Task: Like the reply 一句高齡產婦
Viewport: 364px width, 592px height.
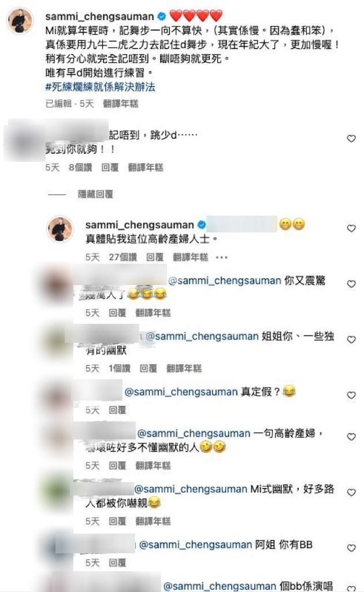Action: pyautogui.click(x=351, y=436)
